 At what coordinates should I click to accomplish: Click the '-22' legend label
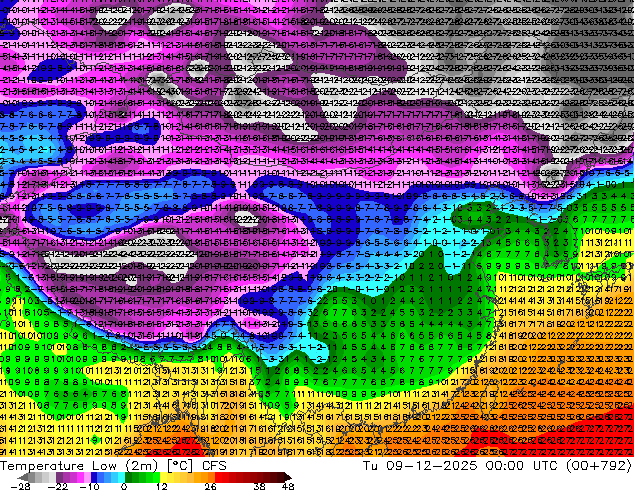[58, 486]
